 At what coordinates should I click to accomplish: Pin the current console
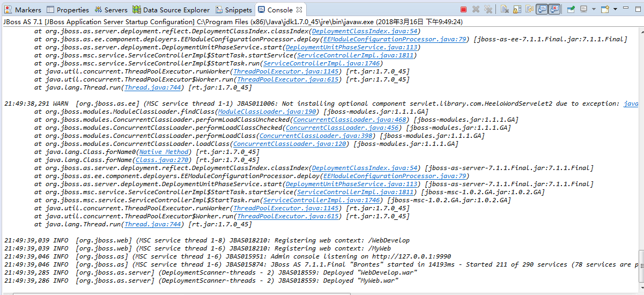[571, 9]
